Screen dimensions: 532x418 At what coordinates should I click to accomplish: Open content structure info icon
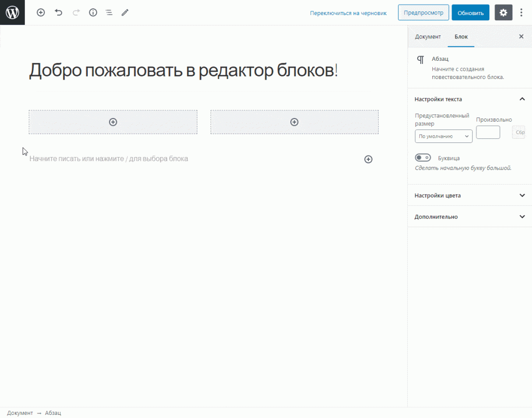point(92,12)
